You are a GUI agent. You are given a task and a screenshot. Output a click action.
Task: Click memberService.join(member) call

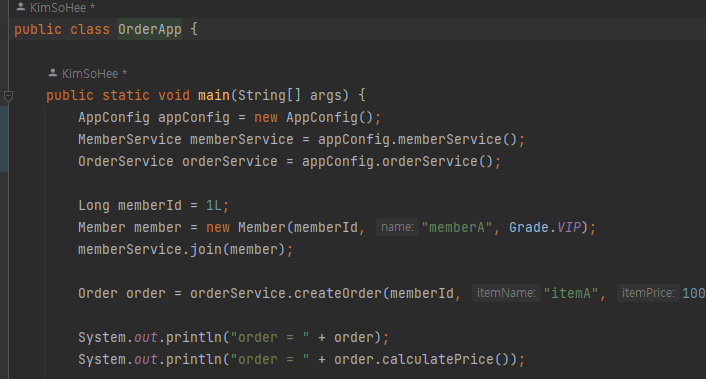click(181, 249)
